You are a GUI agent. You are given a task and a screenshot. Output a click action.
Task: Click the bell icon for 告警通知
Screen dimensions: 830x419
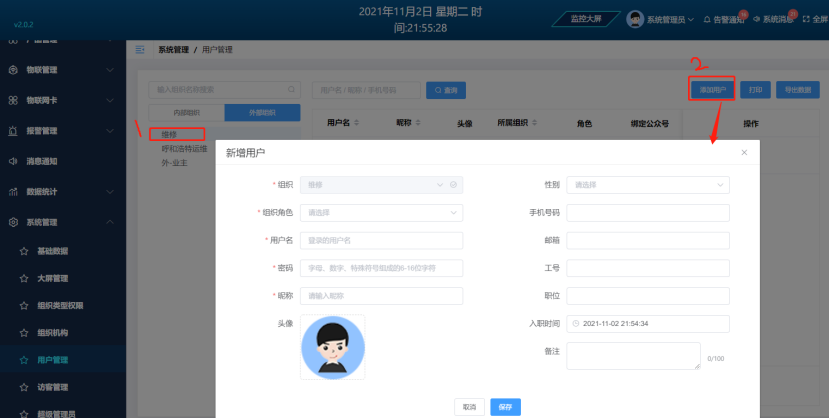pyautogui.click(x=707, y=20)
